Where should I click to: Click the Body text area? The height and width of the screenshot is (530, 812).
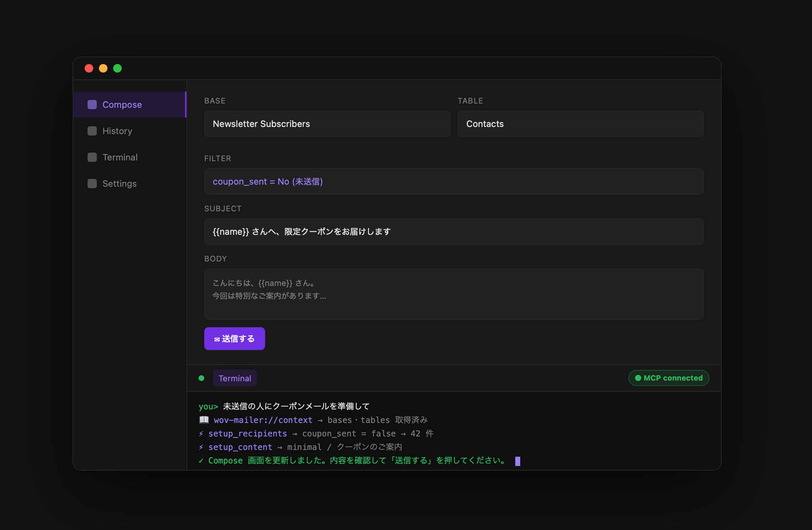(454, 294)
